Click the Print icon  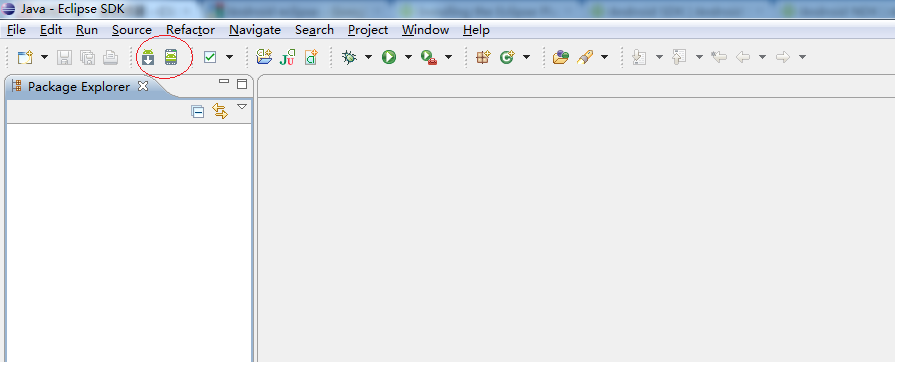[110, 57]
